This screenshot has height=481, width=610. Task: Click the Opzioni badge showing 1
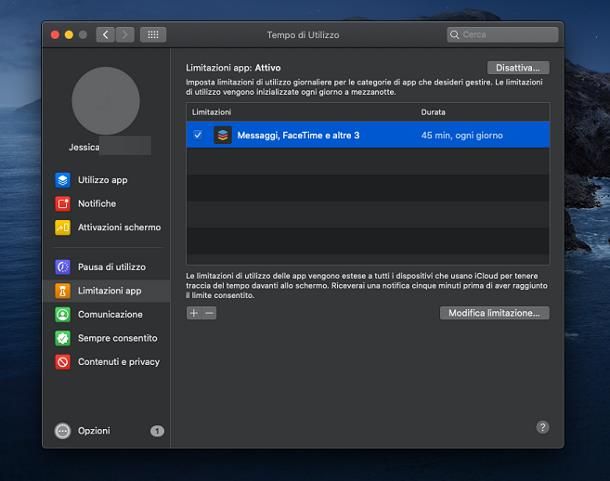tap(157, 431)
